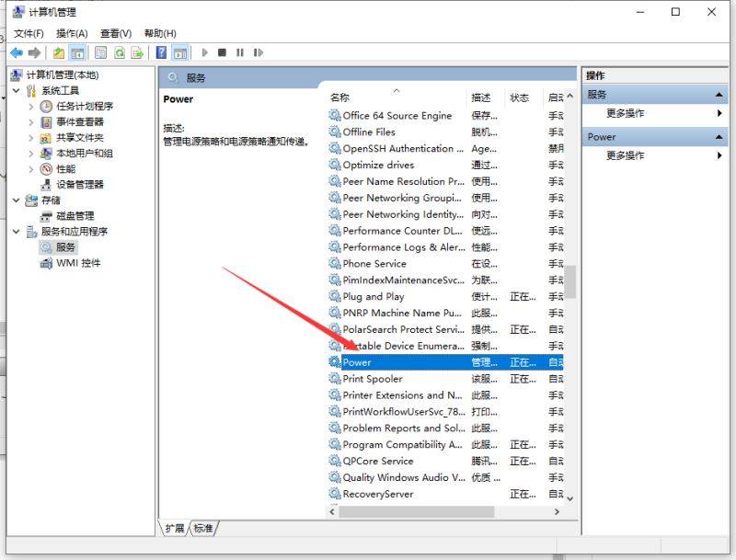Sort by the 名称 column header
Viewport: 736px width, 560px height.
tap(396, 97)
